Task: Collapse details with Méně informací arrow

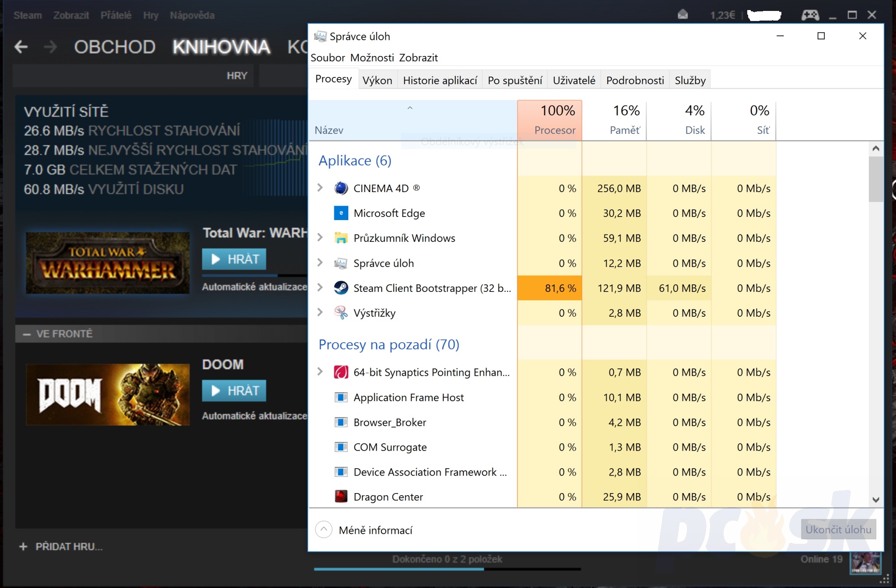Action: click(324, 530)
